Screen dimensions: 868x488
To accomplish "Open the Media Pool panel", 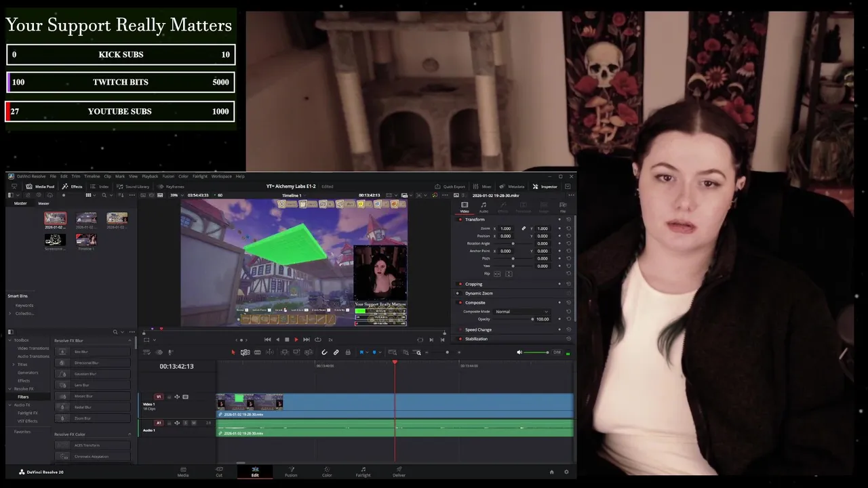I will 41,186.
